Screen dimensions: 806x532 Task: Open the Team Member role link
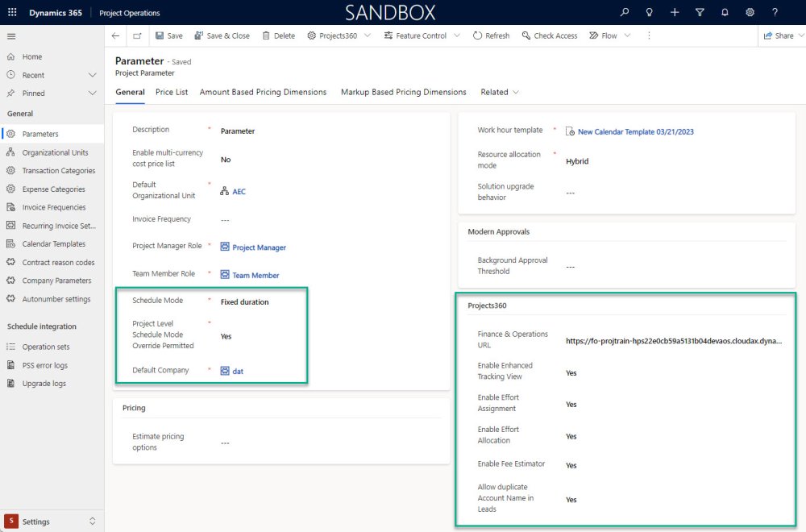pos(256,275)
